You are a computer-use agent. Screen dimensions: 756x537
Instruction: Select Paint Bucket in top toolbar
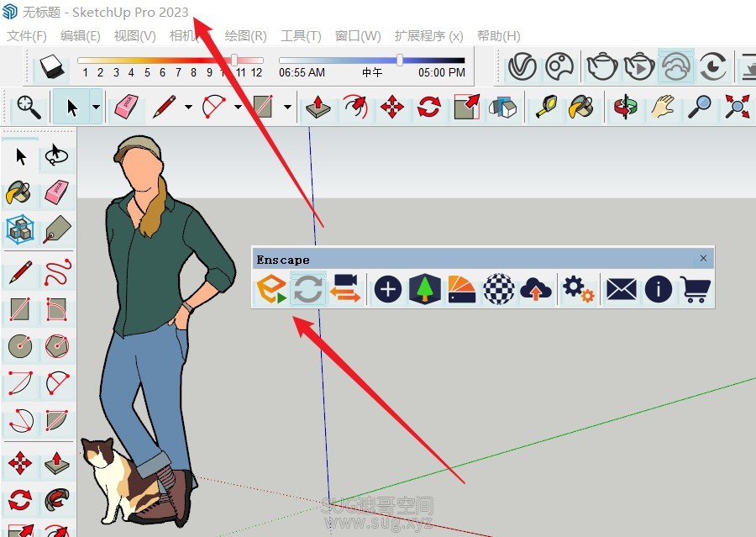click(x=581, y=107)
